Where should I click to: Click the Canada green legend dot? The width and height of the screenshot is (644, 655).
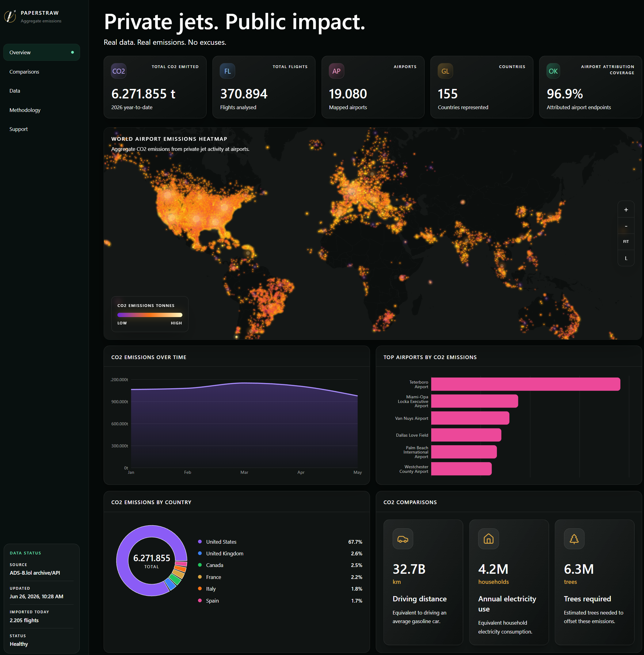click(200, 565)
